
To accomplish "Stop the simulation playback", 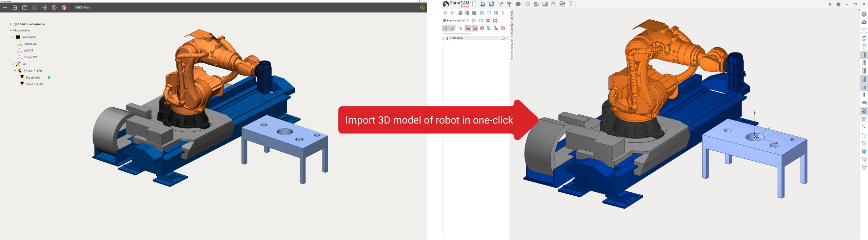I will [x=489, y=13].
